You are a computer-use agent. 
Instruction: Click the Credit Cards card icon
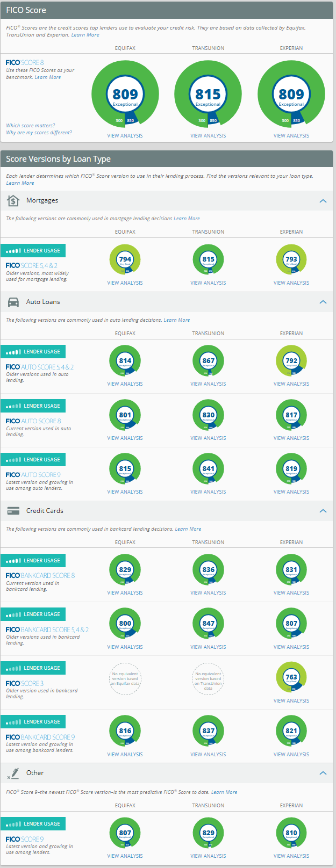coord(13,511)
